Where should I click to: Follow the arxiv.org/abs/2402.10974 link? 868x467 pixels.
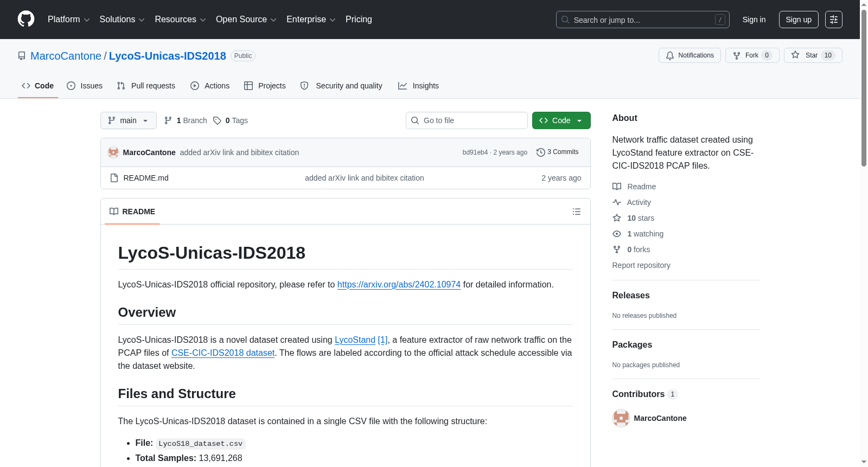click(x=399, y=285)
